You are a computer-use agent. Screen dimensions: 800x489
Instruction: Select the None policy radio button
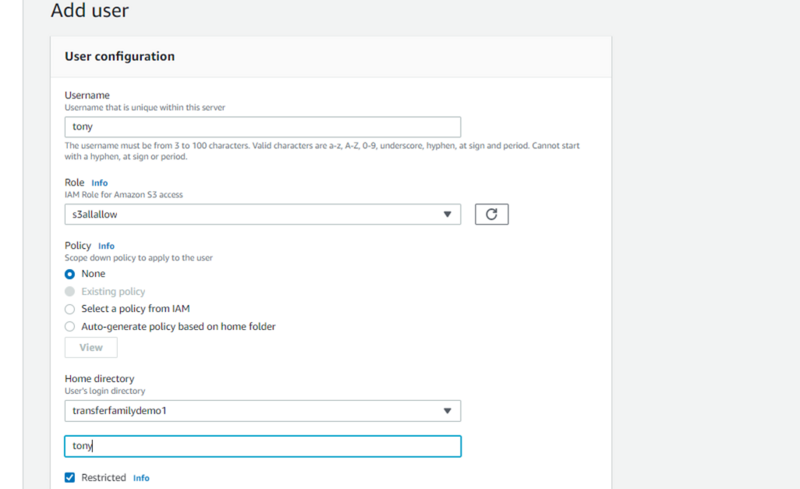[x=70, y=274]
